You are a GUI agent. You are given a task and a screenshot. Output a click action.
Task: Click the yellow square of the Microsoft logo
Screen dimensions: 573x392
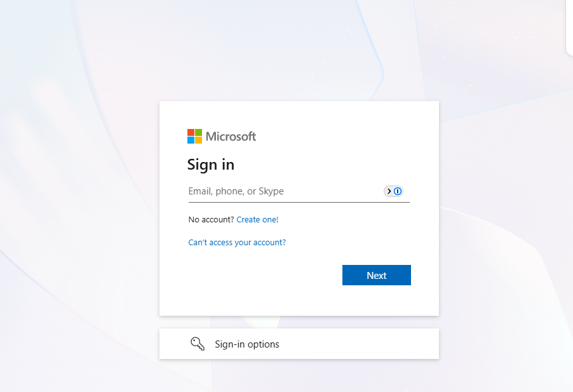(x=198, y=140)
